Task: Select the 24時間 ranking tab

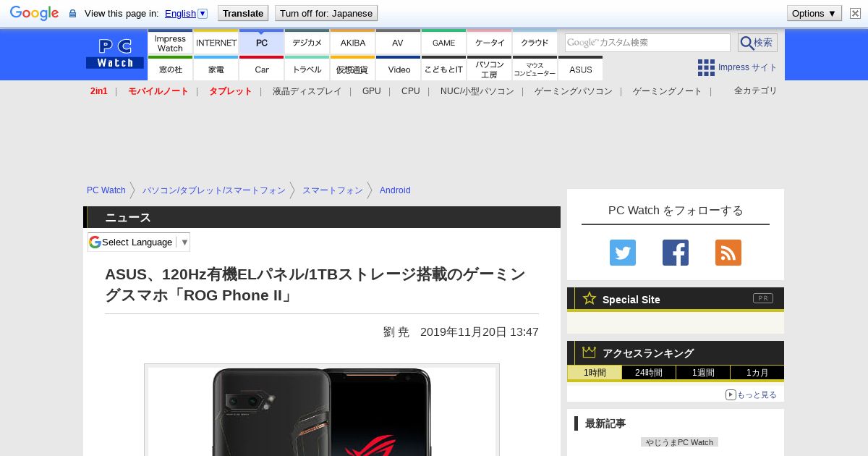Action: point(649,373)
